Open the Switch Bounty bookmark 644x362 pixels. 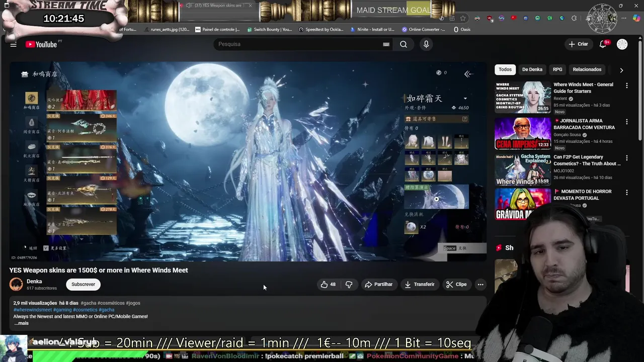pos(269,30)
